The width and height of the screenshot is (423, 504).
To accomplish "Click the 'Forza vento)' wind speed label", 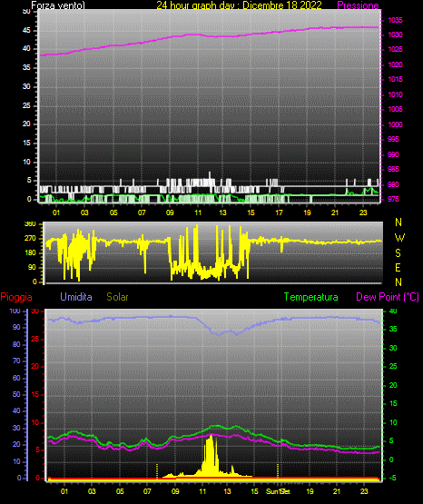I will point(58,5).
